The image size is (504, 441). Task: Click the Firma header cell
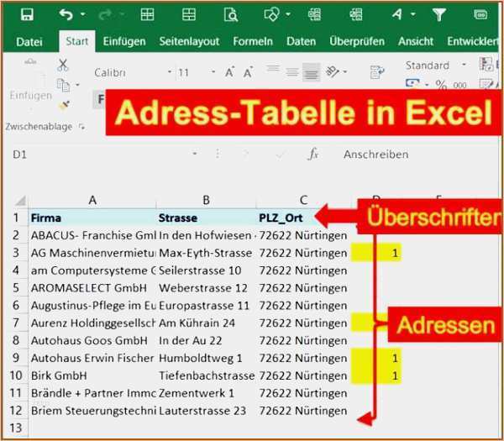tap(92, 218)
